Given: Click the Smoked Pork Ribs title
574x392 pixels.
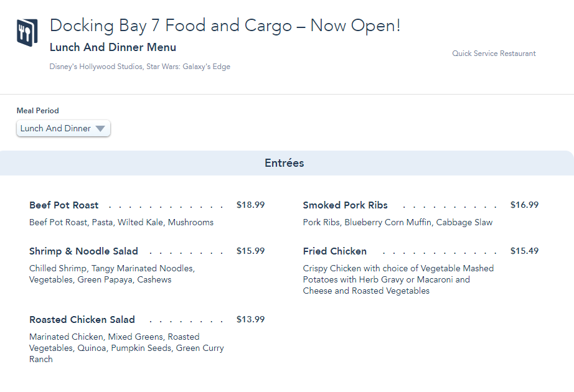Looking at the screenshot, I should (346, 205).
